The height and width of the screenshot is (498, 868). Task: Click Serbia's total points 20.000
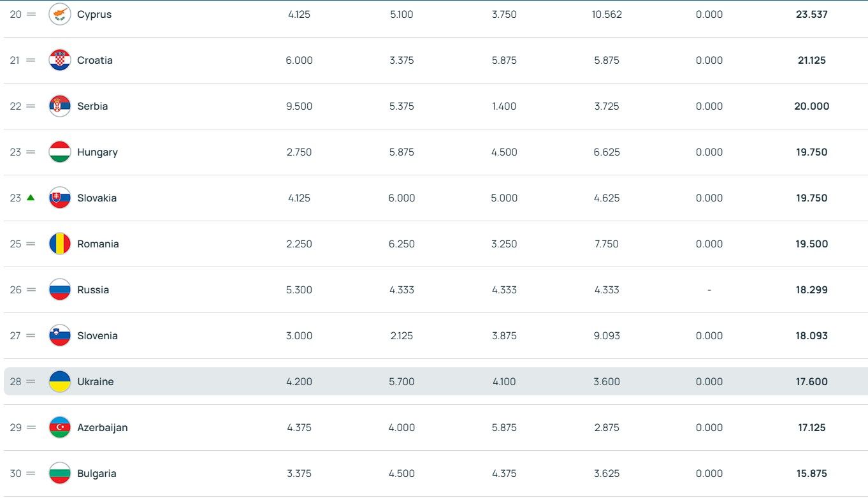point(811,106)
